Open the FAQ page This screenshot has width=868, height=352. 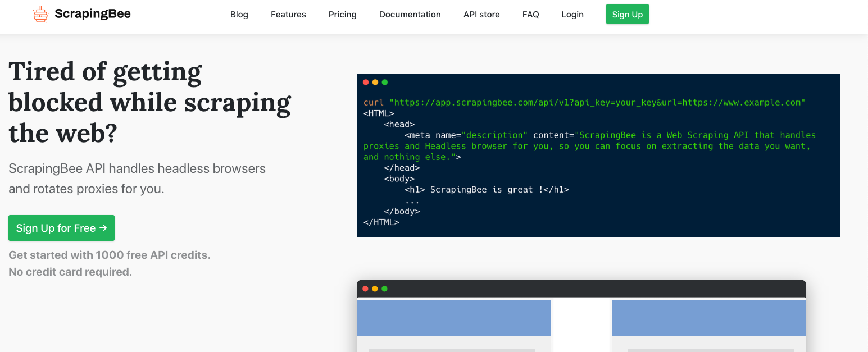click(x=531, y=15)
